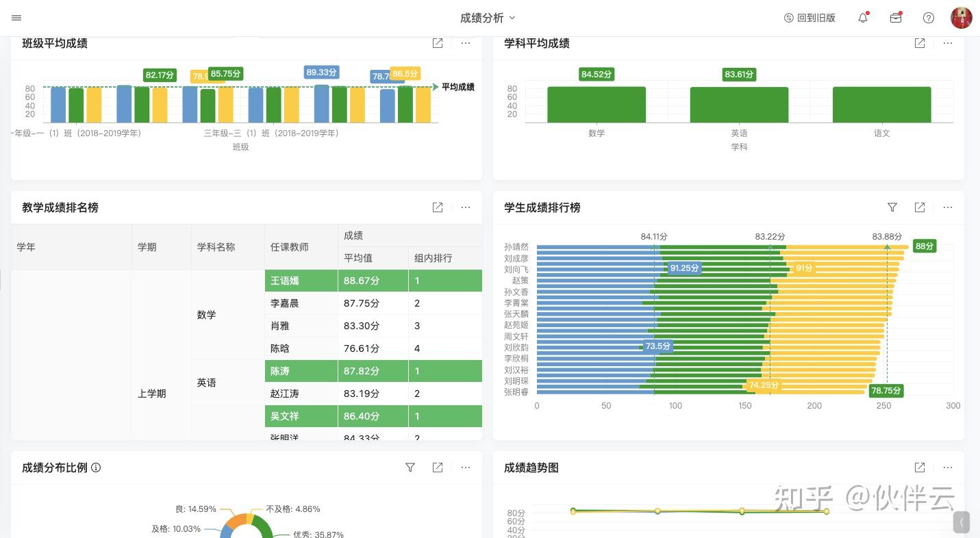Click the 87.75分 average cell
Screen dimensions: 980x538
(x=373, y=303)
